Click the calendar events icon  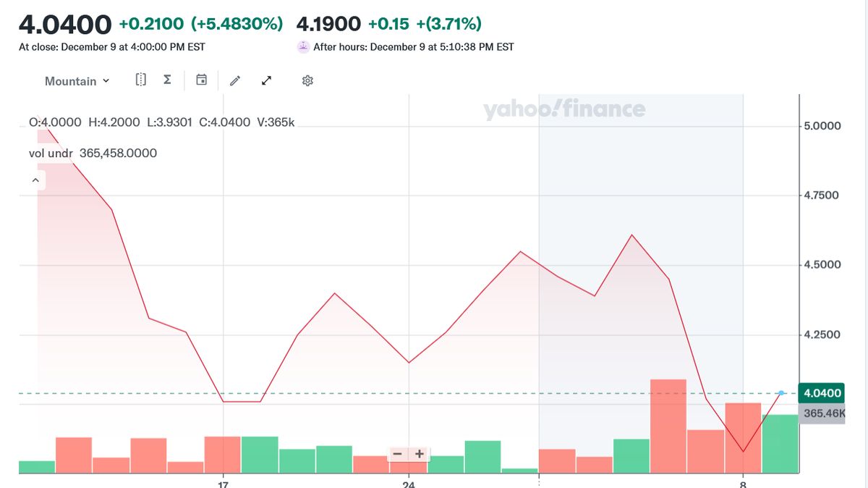[x=202, y=80]
